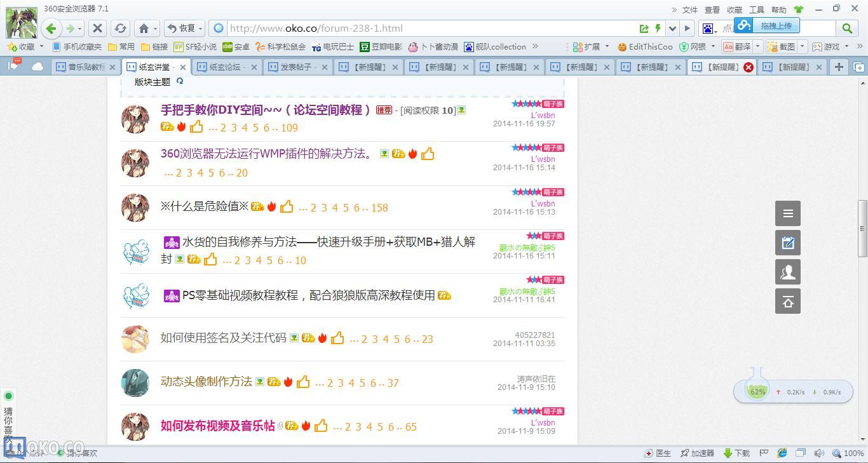868x463 pixels.
Task: Open the 常用 bookmarks folder
Action: tap(121, 46)
